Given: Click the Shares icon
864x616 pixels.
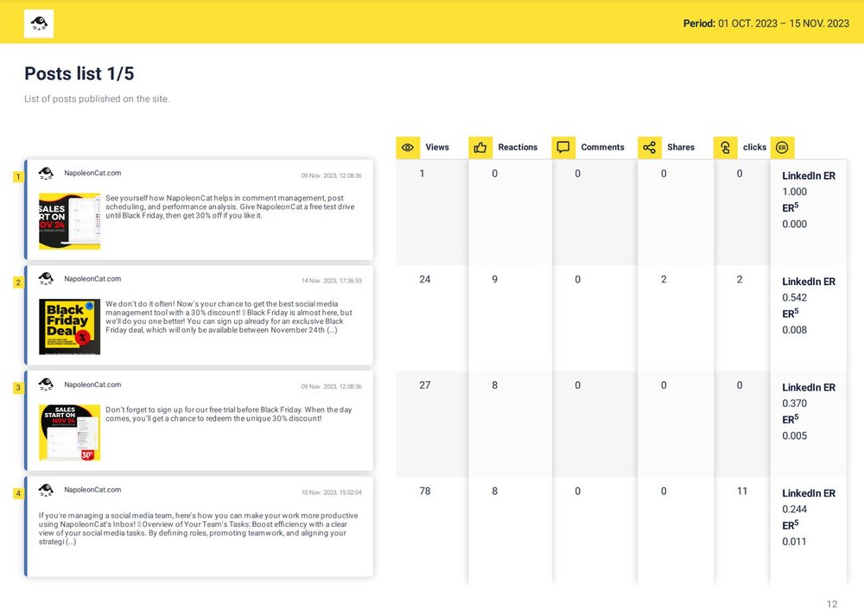Looking at the screenshot, I should click(650, 148).
